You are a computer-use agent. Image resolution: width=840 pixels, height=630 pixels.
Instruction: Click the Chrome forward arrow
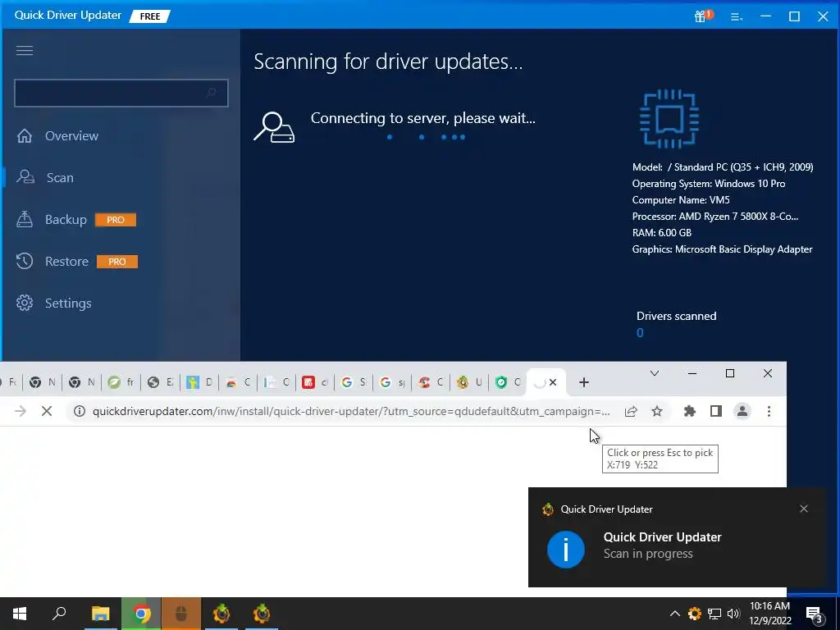(x=21, y=412)
